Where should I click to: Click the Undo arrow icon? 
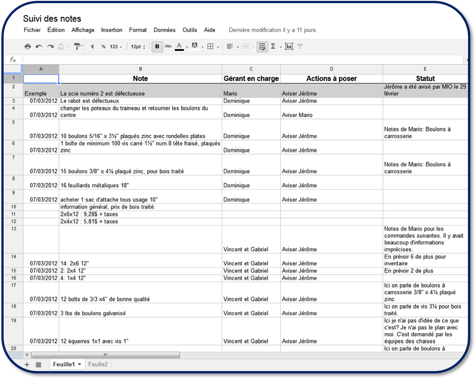[39, 47]
